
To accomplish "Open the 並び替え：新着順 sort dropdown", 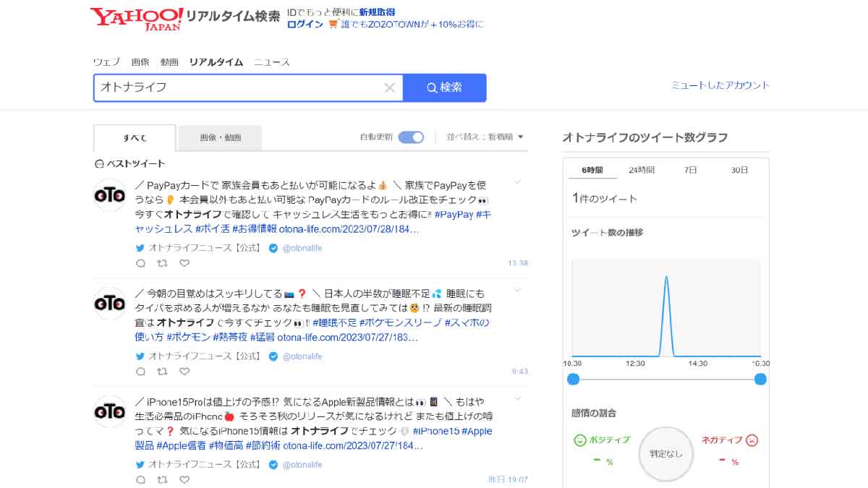I will pos(485,137).
